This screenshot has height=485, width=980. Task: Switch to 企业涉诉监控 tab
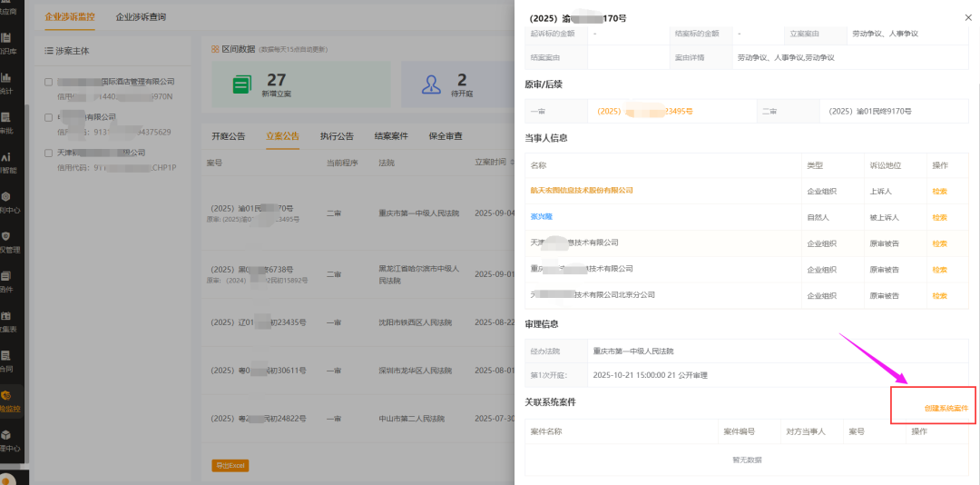69,17
